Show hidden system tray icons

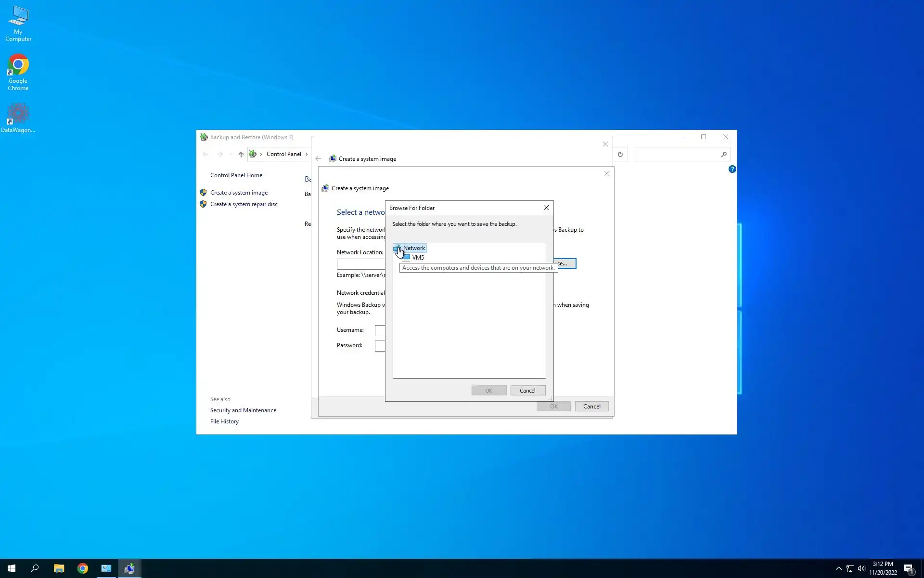coord(838,568)
